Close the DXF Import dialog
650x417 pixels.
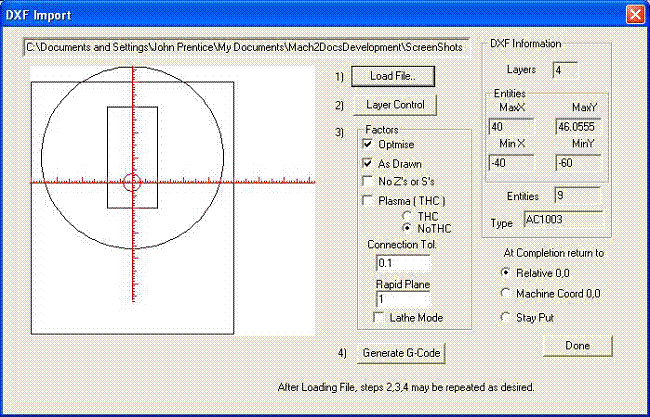tap(635, 15)
